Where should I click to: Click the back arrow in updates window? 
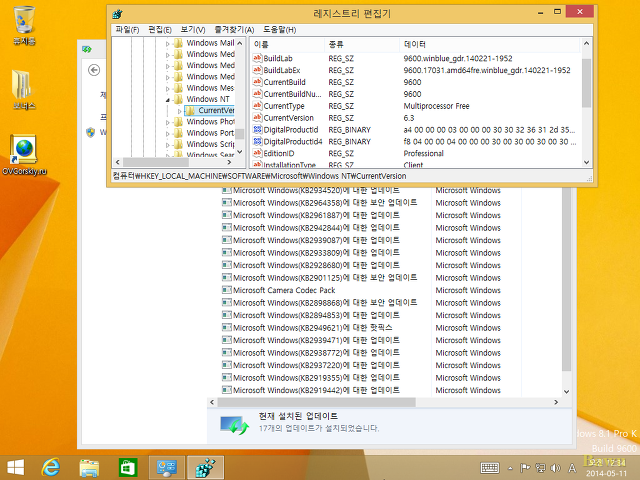(94, 70)
